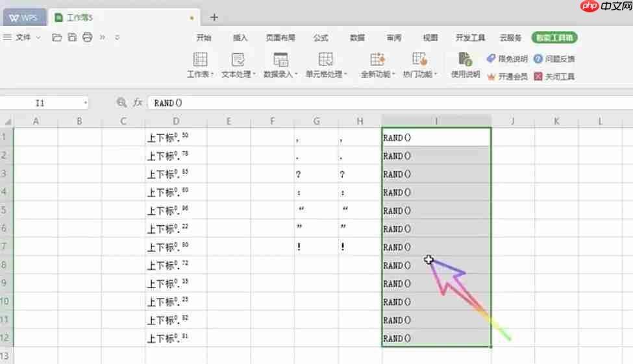Expand the 全新功能 dropdown arrow

tap(393, 75)
